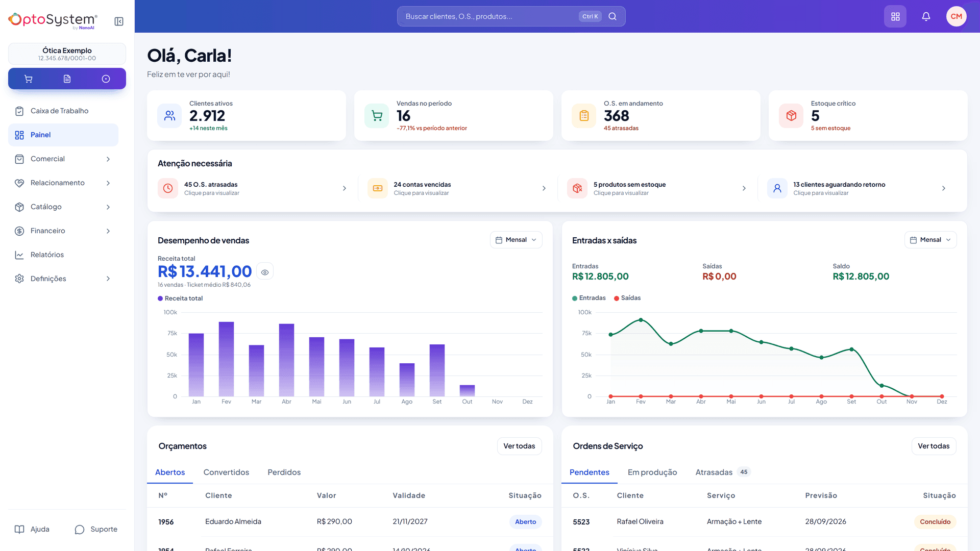Image resolution: width=980 pixels, height=551 pixels.
Task: Click the Clientes ativos people icon
Action: [x=170, y=116]
